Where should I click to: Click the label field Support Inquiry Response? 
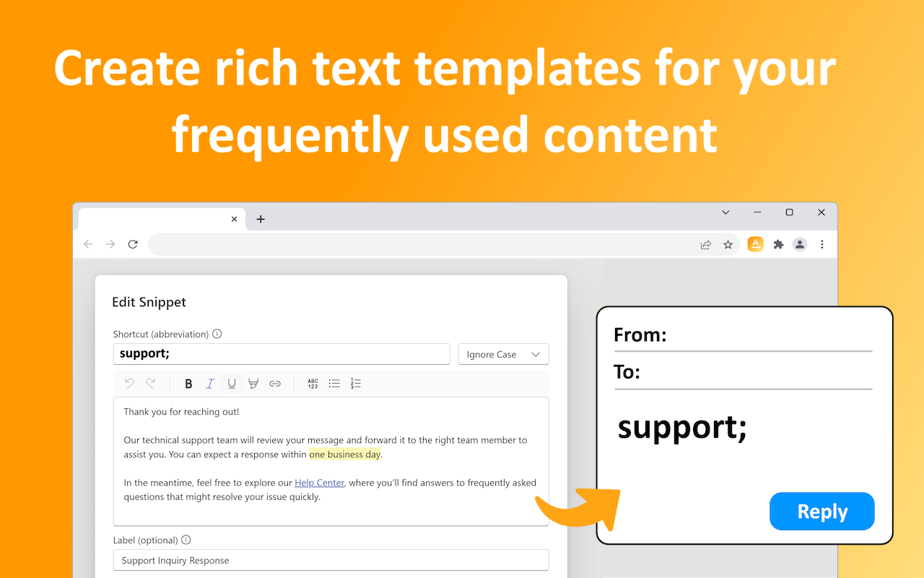(331, 560)
